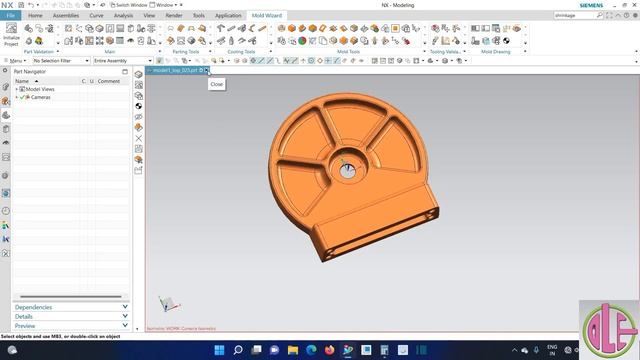Open resource bar settings gear icon
640x360 pixels.
(x=5, y=71)
